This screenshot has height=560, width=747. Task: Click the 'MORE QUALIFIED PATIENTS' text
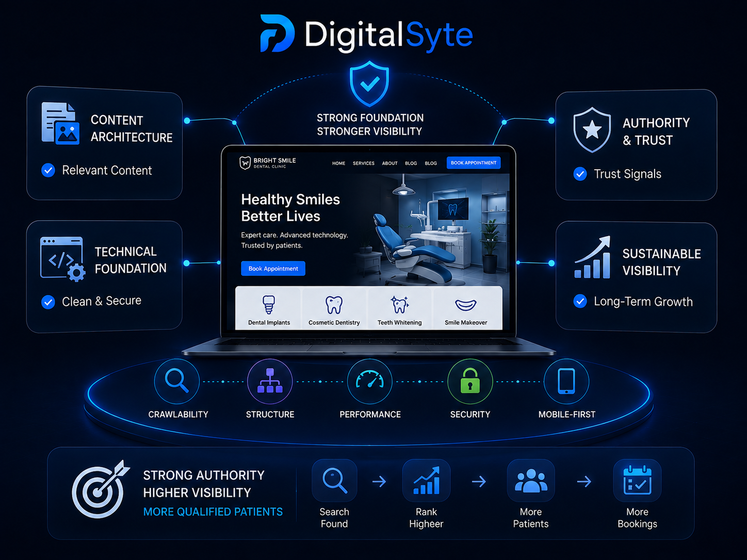[213, 512]
